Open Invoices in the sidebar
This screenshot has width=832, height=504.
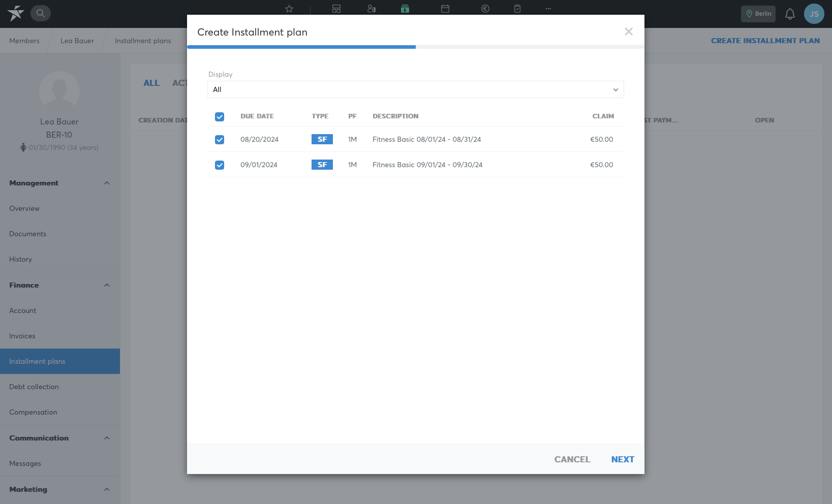(x=60, y=336)
